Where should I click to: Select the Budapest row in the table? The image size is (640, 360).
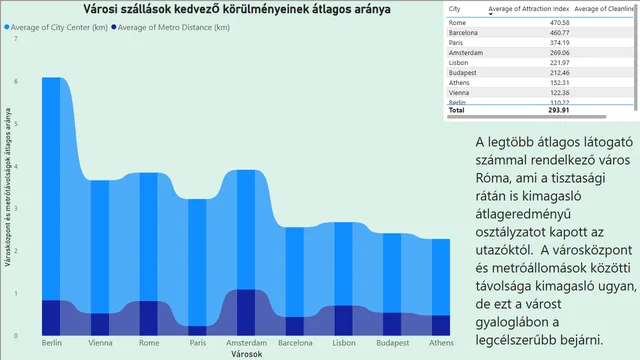pyautogui.click(x=540, y=73)
